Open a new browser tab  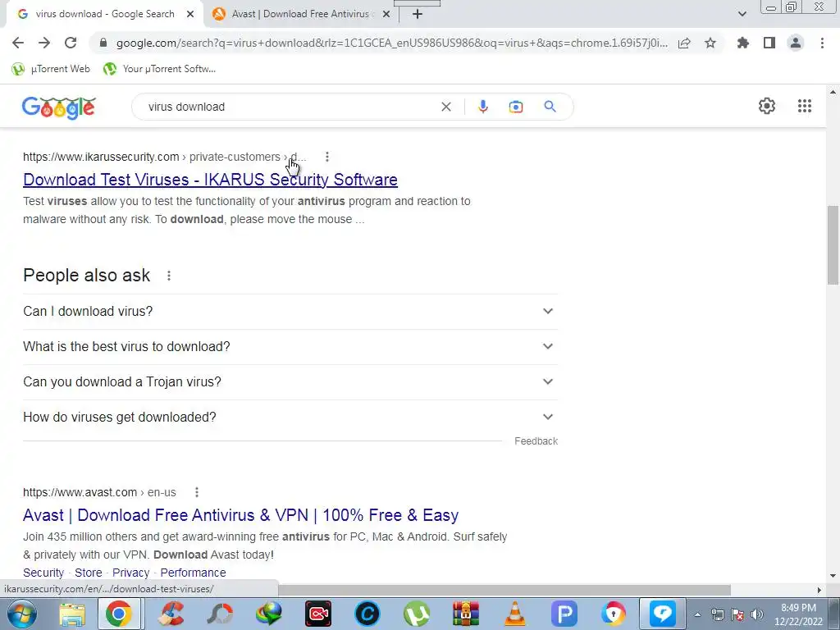click(418, 14)
